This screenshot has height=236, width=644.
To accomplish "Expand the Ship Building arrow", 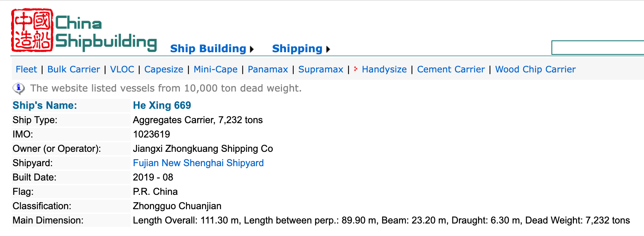I will 252,49.
